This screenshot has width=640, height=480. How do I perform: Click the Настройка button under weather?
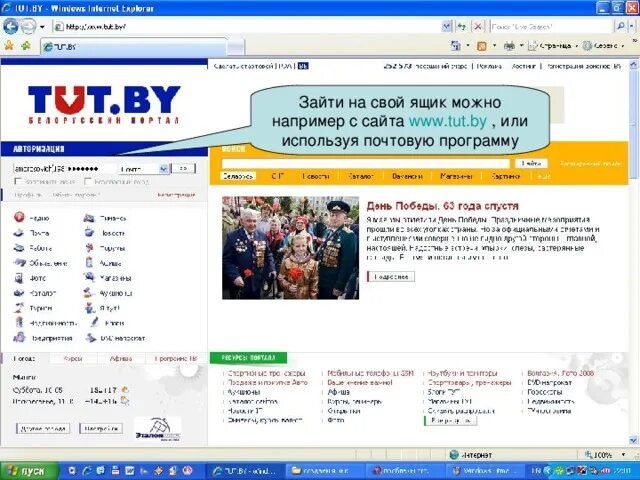coord(101,428)
